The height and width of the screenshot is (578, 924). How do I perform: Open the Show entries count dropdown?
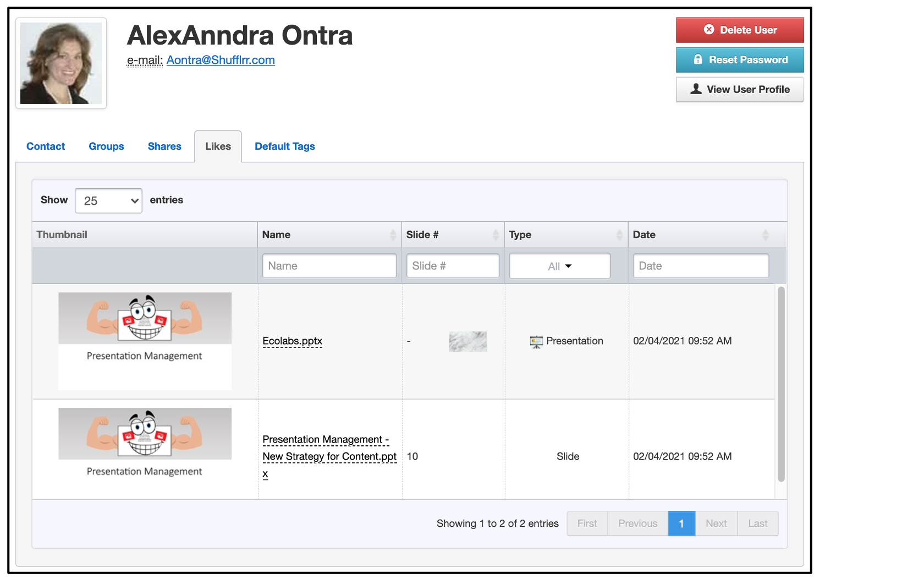pyautogui.click(x=108, y=201)
